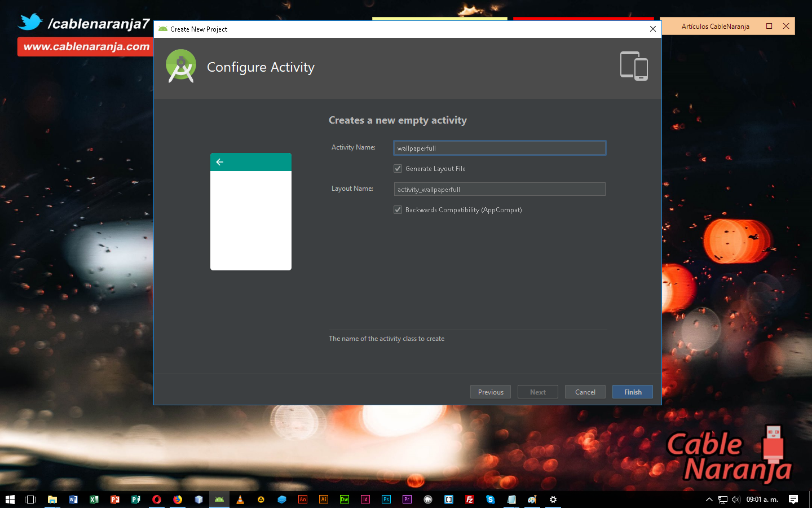Open the Notepad icon in the taskbar
The width and height of the screenshot is (812, 508).
point(511,500)
